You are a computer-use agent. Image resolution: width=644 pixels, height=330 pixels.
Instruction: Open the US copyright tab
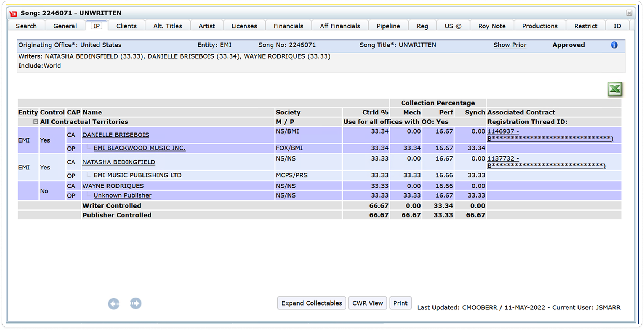click(453, 26)
